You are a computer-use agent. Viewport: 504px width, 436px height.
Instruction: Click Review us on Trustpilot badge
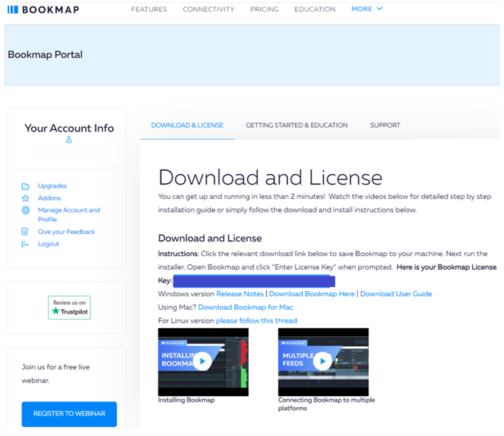(70, 308)
